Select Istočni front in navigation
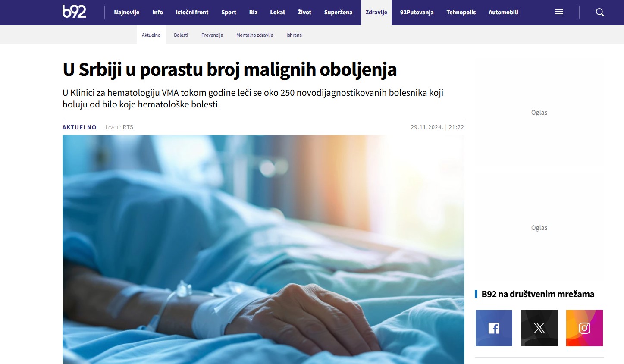The height and width of the screenshot is (364, 624). (192, 12)
